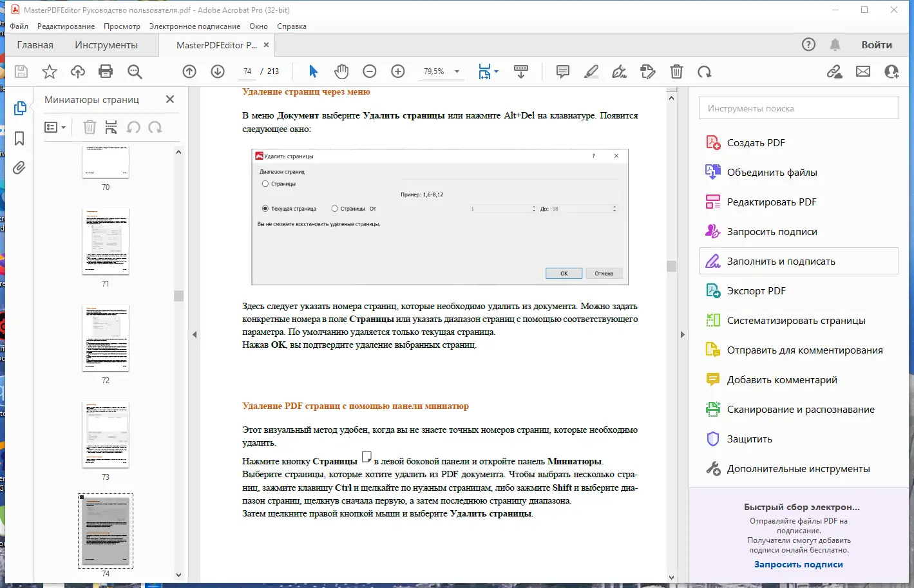
Task: Click the Войти sign-in button
Action: click(877, 45)
